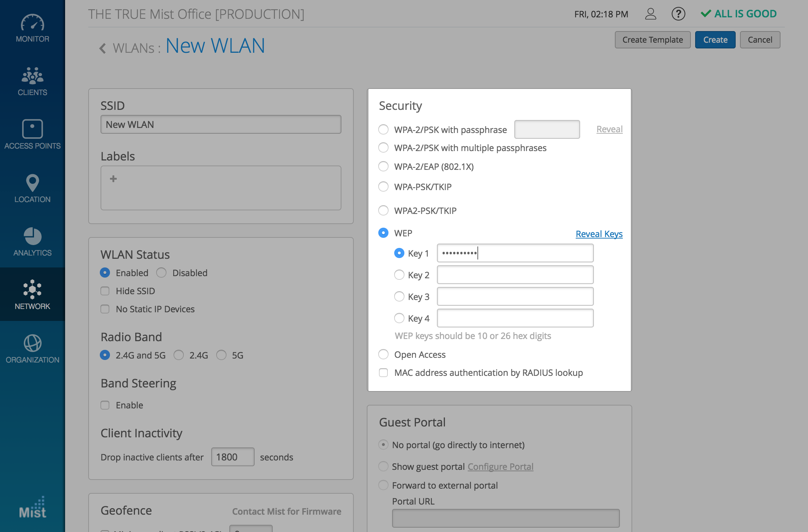Click the Create button

pyautogui.click(x=715, y=40)
